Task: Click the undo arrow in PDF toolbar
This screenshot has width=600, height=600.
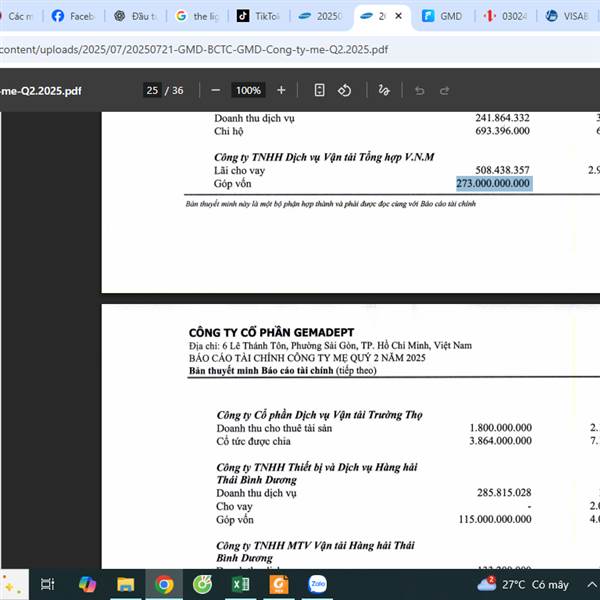Action: point(420,91)
